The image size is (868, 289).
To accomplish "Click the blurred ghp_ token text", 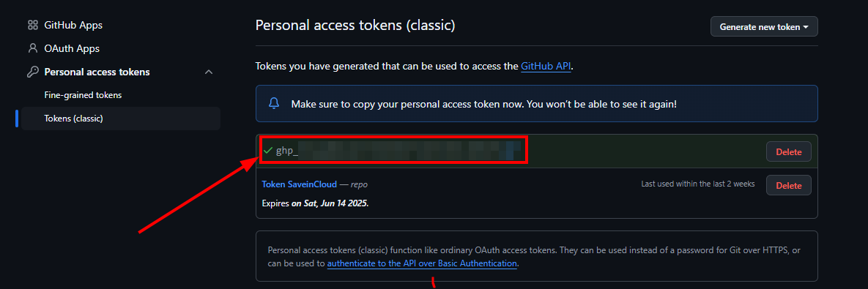I will point(398,151).
